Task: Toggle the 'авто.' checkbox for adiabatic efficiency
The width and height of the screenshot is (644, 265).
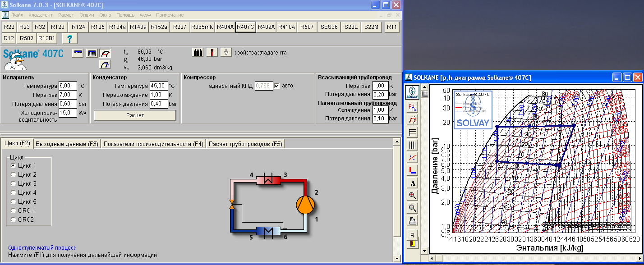Action: 277,86
